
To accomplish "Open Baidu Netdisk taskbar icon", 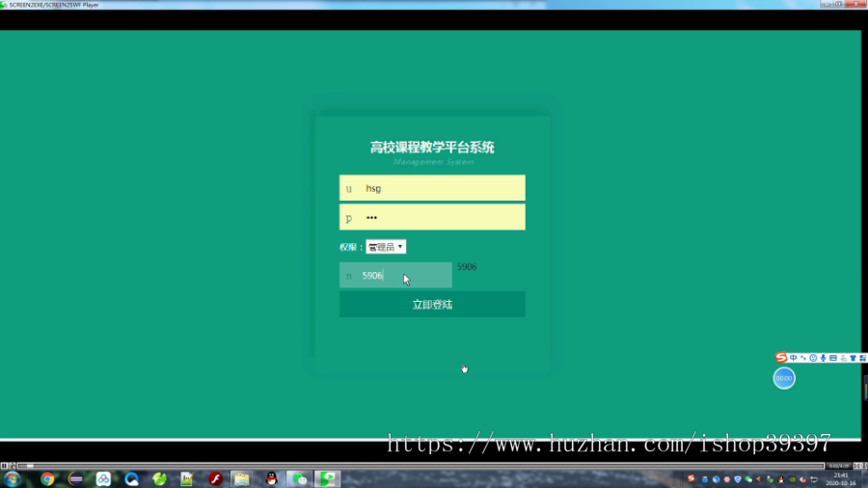I will tap(103, 479).
